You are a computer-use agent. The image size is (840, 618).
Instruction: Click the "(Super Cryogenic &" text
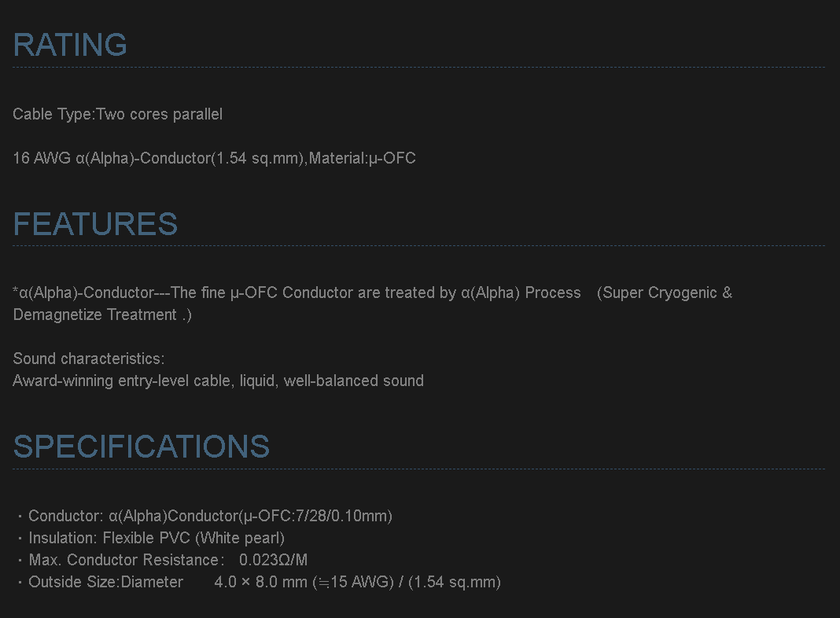[x=665, y=293]
